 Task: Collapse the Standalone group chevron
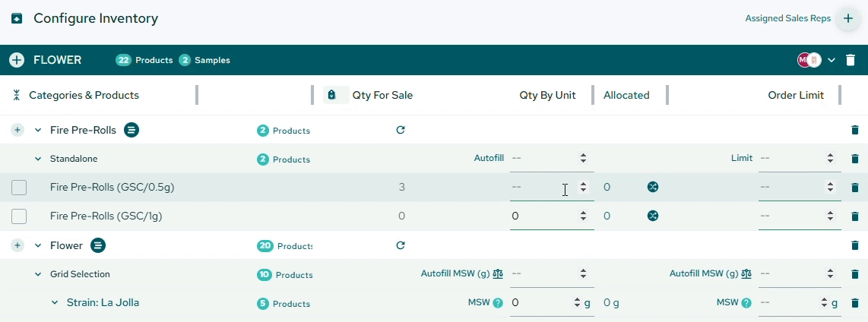(38, 159)
